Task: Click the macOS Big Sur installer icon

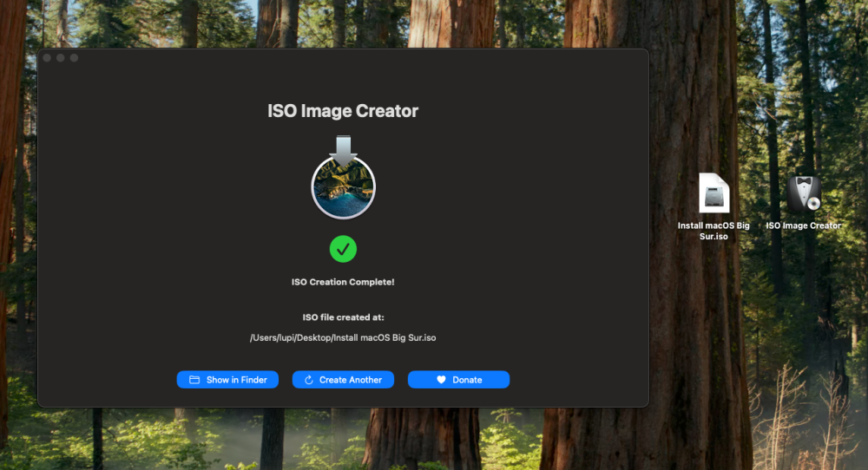Action: pyautogui.click(x=343, y=178)
